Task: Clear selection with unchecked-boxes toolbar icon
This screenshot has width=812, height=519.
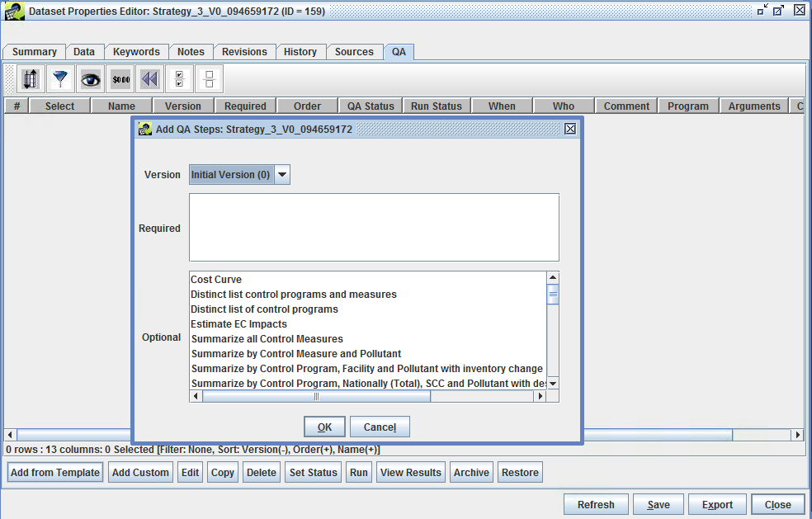Action: (209, 78)
